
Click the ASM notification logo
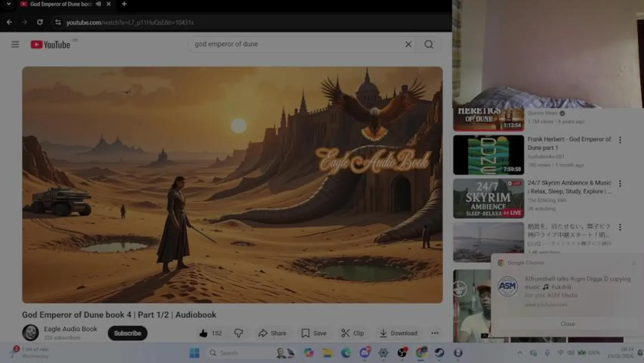507,286
